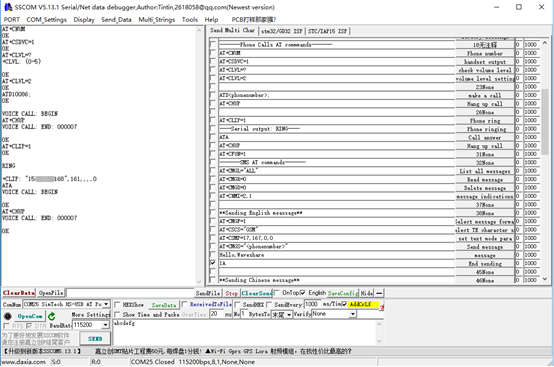Check the OnTop option
The image size is (554, 367).
277,292
